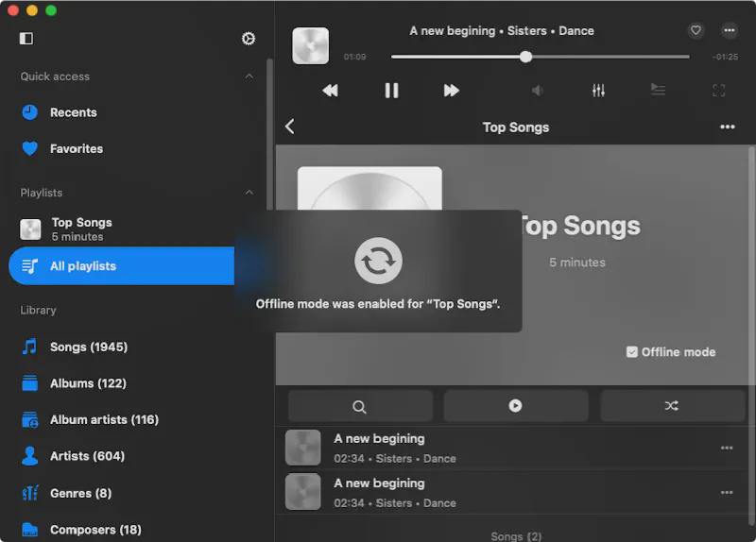Collapse the Quick access section
756x542 pixels.
tap(249, 76)
